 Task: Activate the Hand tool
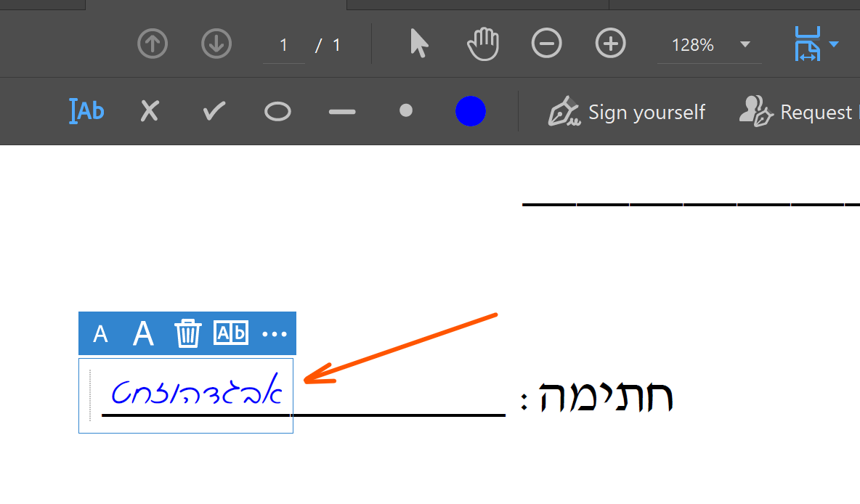click(483, 44)
